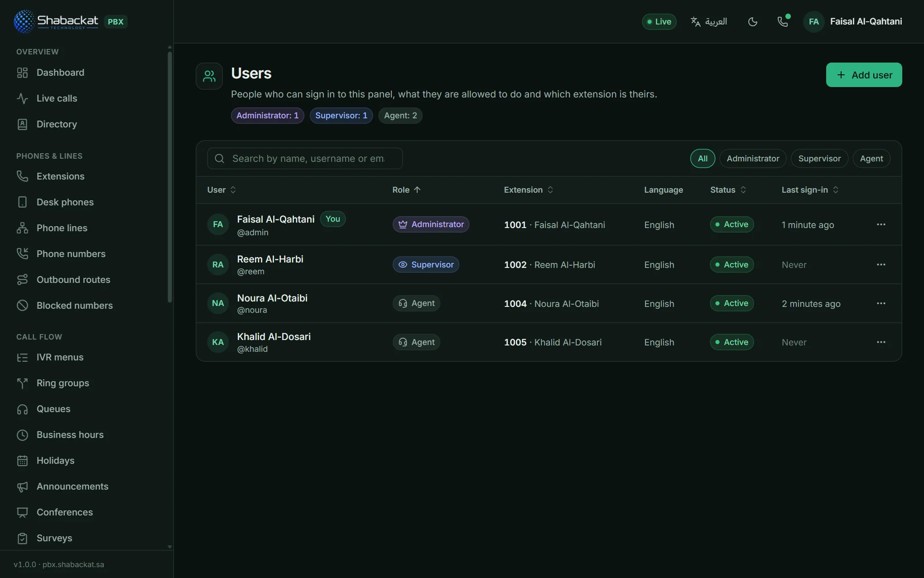Click the Supervisor: 1 count badge

coord(341,116)
